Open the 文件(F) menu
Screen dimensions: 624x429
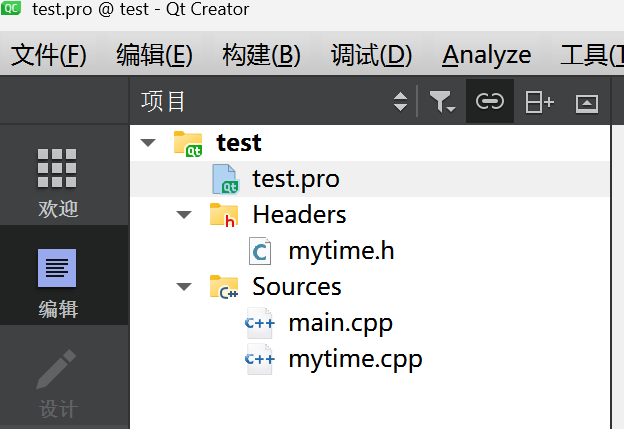(49, 55)
